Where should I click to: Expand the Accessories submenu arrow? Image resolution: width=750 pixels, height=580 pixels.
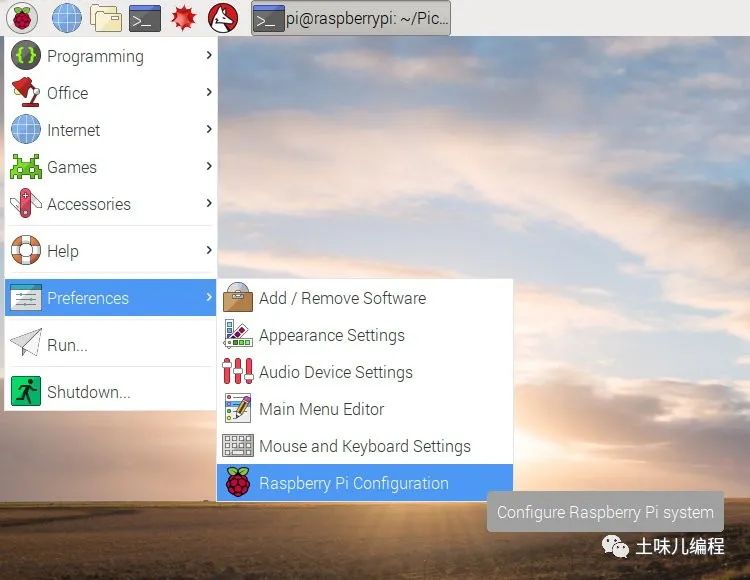(209, 203)
